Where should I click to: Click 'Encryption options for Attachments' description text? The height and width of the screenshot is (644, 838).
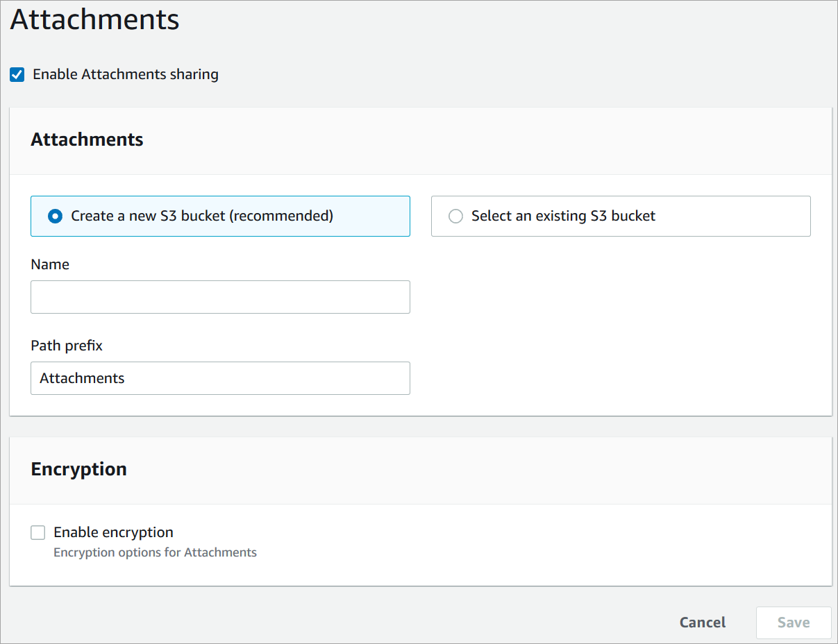155,552
